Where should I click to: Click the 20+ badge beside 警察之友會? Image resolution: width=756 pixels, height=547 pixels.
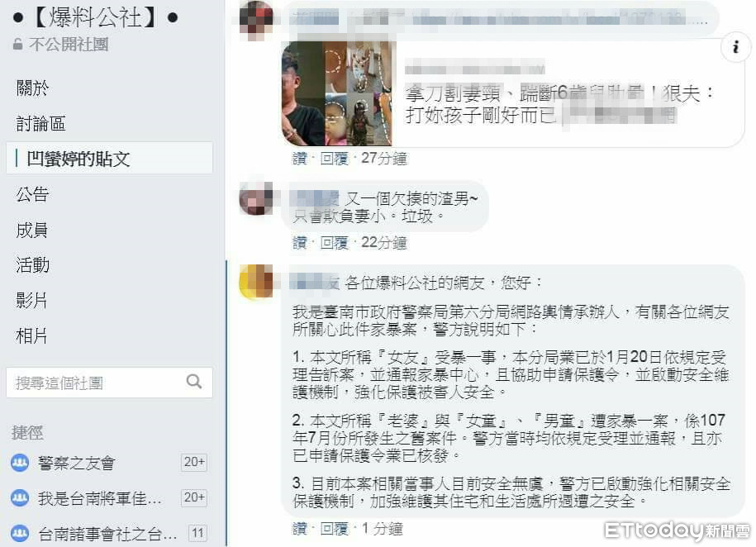coord(194,462)
